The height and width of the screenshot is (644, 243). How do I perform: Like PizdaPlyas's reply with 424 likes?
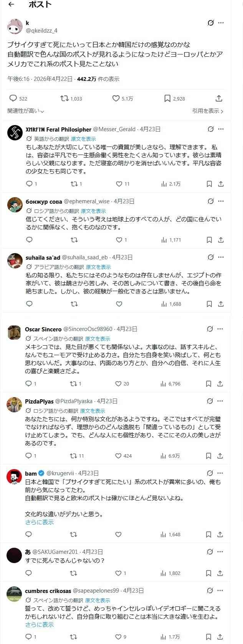click(119, 456)
